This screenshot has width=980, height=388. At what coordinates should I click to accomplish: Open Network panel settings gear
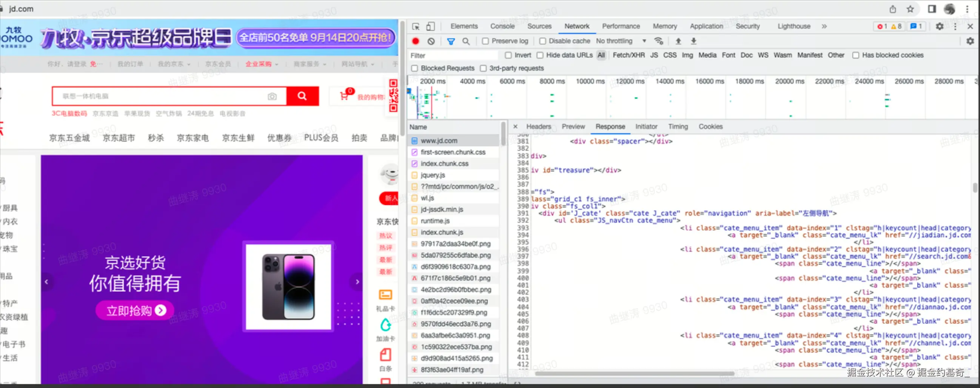(970, 41)
